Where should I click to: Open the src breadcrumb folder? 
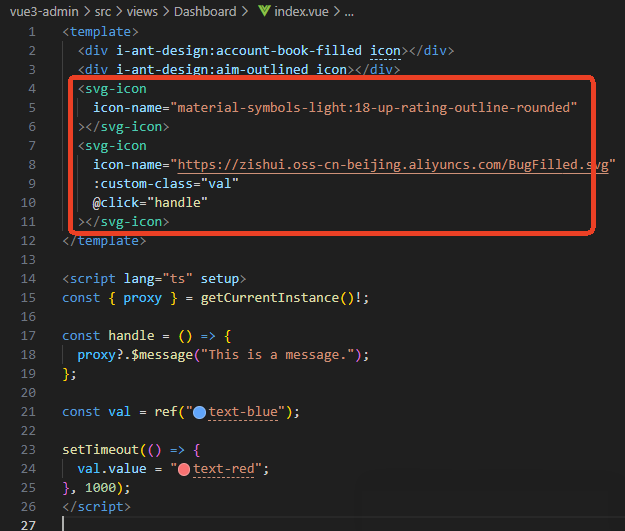point(105,12)
